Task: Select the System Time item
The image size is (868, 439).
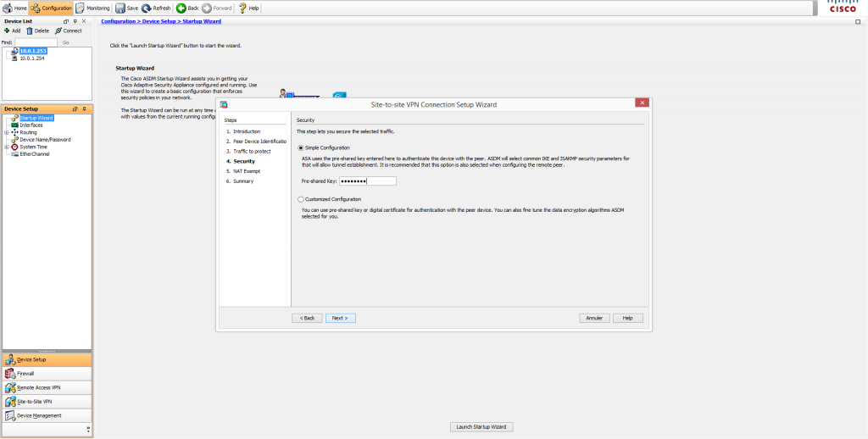Action: 33,147
